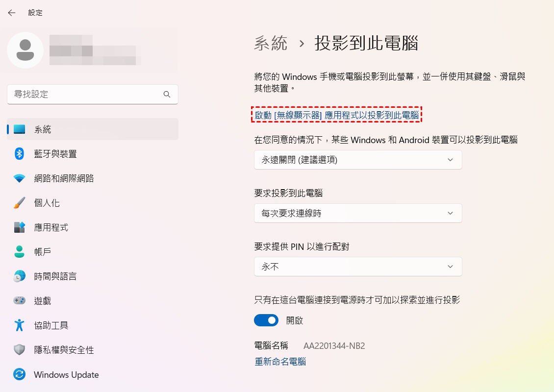Click the 遊戲 Xbox controller icon
The height and width of the screenshot is (392, 554).
click(19, 300)
